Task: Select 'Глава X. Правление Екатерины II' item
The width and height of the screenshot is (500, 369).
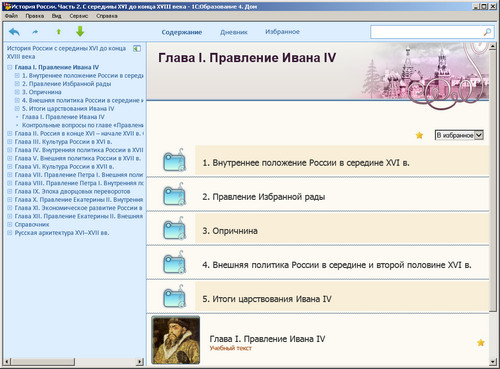Action: (x=79, y=200)
